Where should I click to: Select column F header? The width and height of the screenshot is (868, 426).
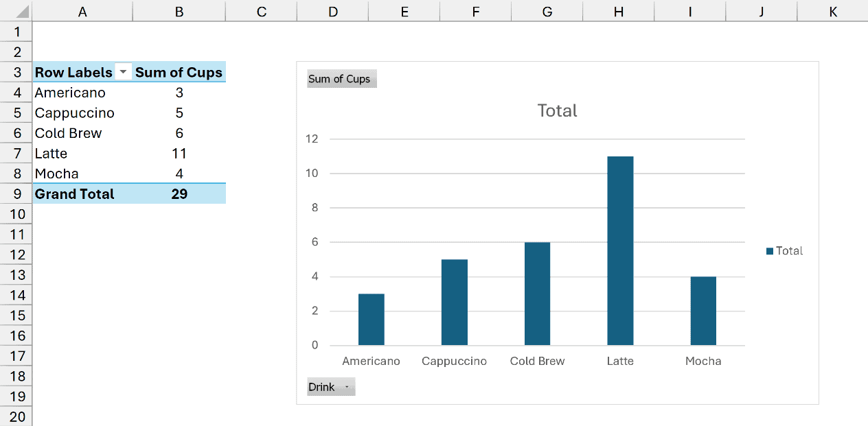(476, 11)
